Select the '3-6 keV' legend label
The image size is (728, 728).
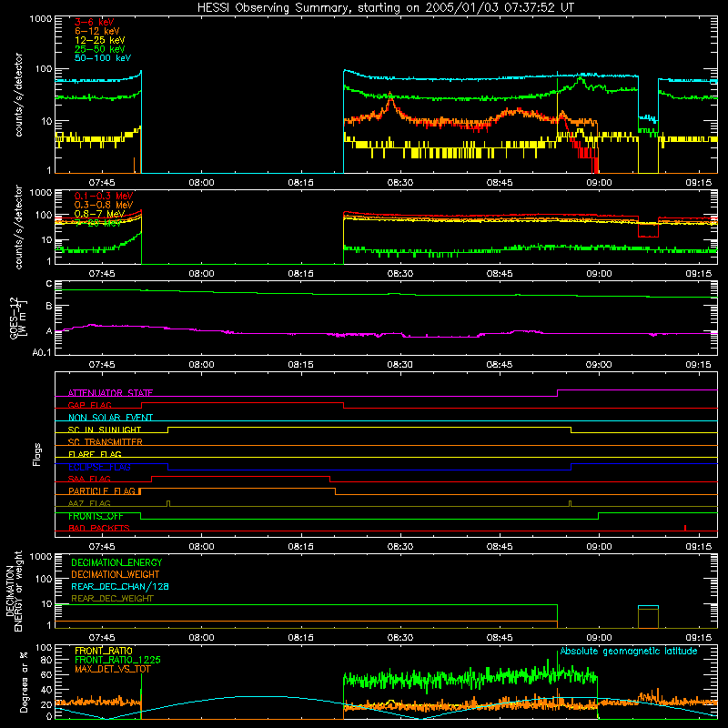point(94,22)
